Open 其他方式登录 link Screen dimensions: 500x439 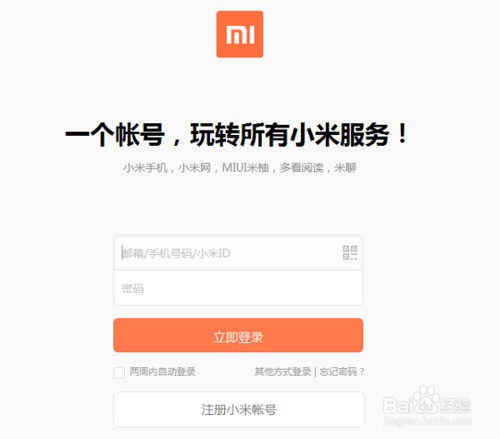click(282, 372)
